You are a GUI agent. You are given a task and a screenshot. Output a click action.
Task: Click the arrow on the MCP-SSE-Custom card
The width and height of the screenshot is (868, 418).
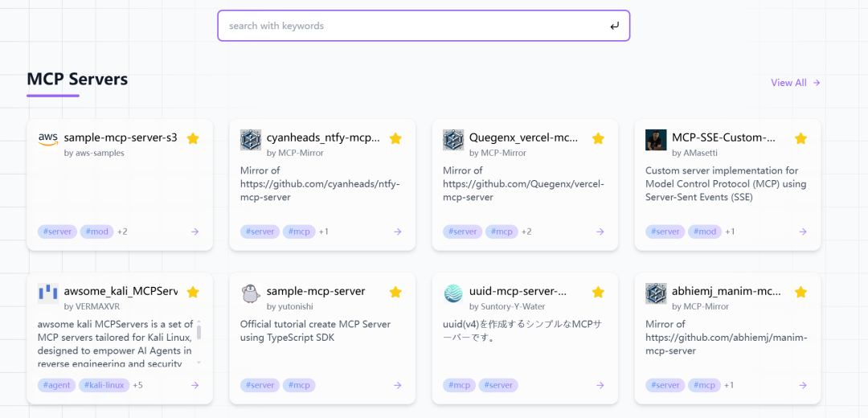(802, 232)
